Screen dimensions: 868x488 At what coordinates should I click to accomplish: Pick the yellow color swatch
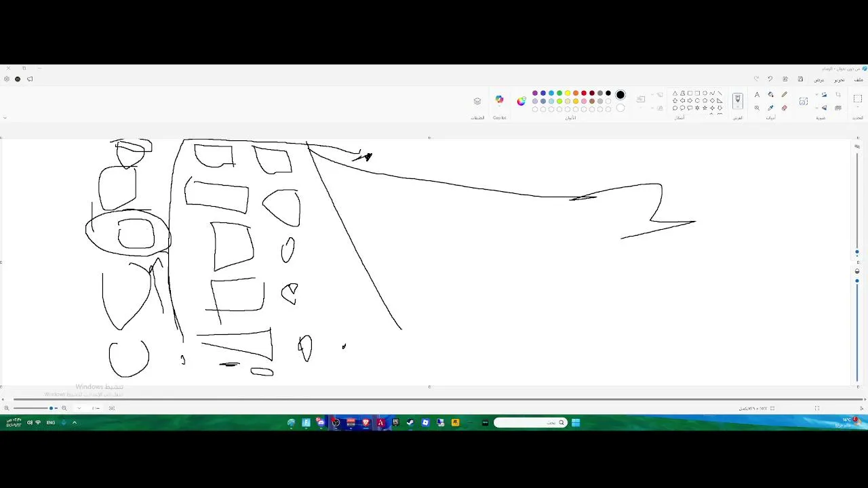coord(568,94)
